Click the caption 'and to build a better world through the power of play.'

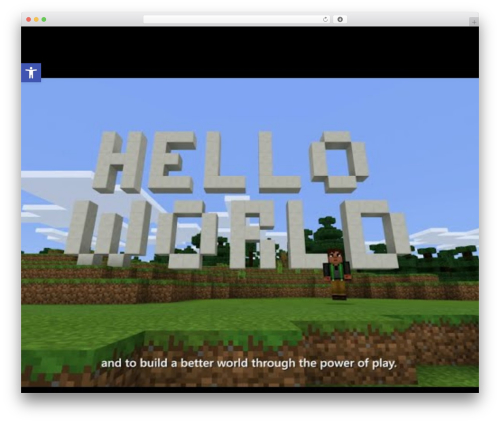click(x=249, y=363)
